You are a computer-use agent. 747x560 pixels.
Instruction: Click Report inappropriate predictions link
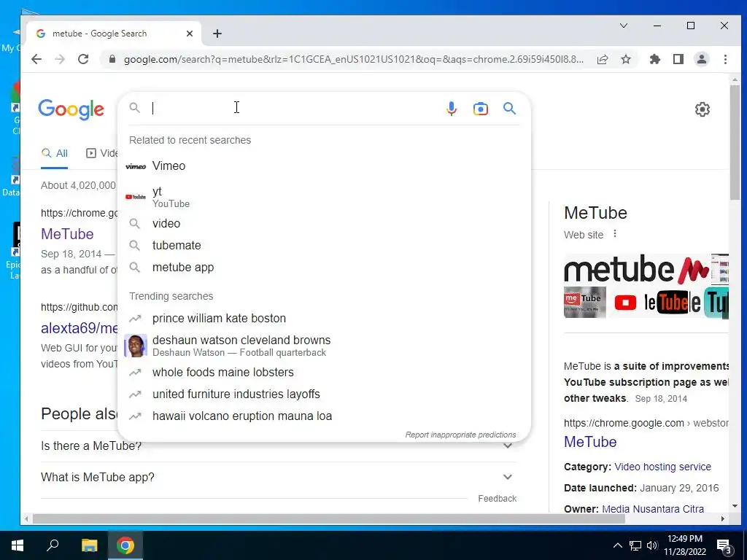460,435
